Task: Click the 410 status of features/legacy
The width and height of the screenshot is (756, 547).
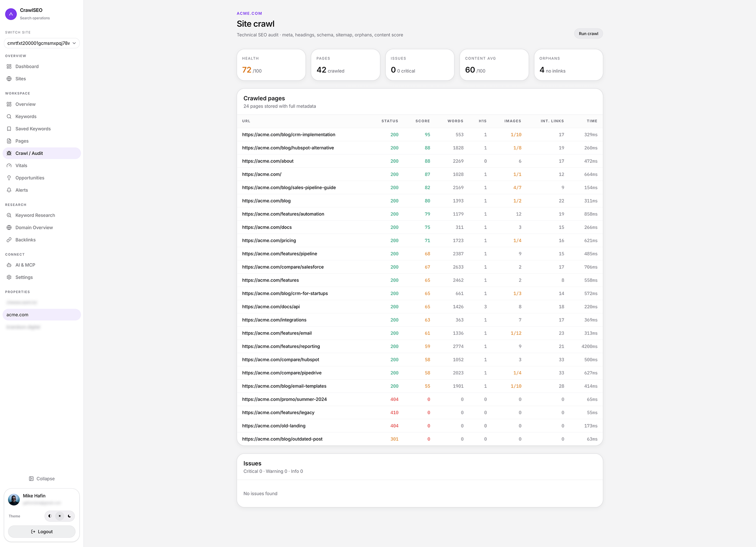Action: [394, 413]
